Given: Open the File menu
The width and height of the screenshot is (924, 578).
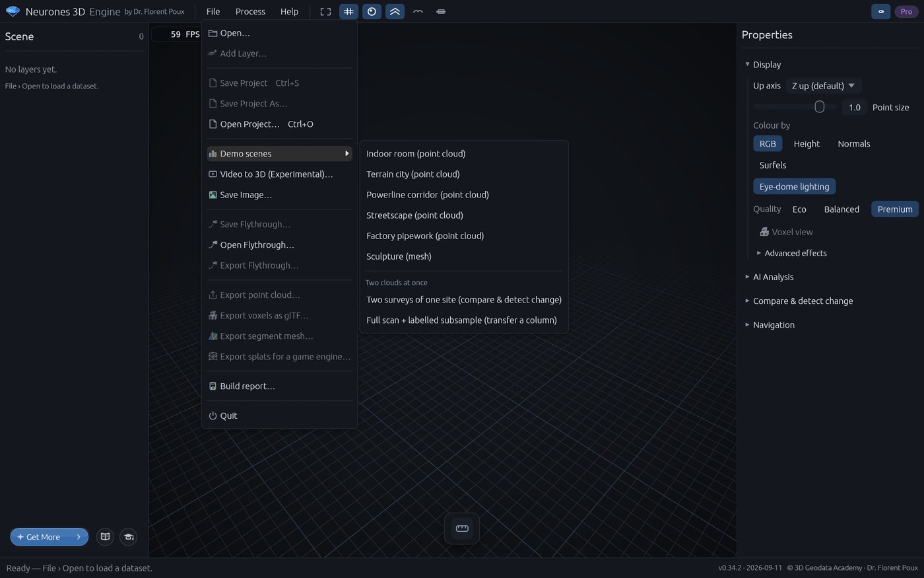Looking at the screenshot, I should 213,11.
